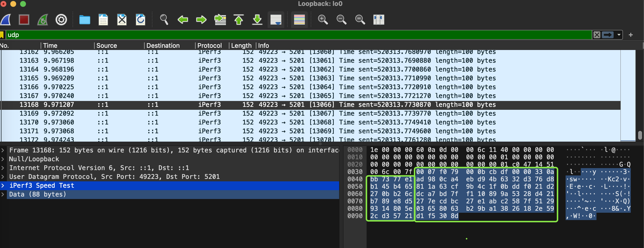Stop the running capture
The width and height of the screenshot is (644, 248).
[x=24, y=20]
